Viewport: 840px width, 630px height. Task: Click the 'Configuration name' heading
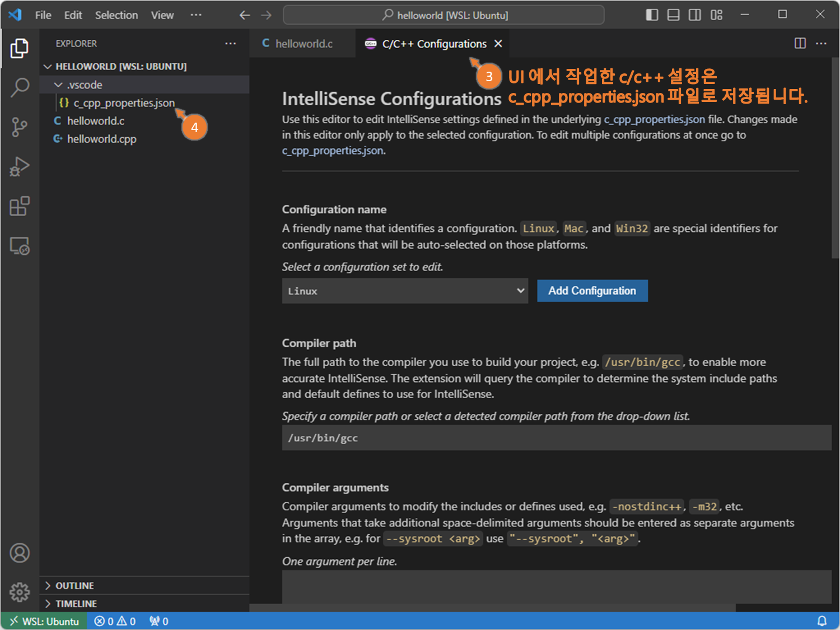[x=334, y=209]
